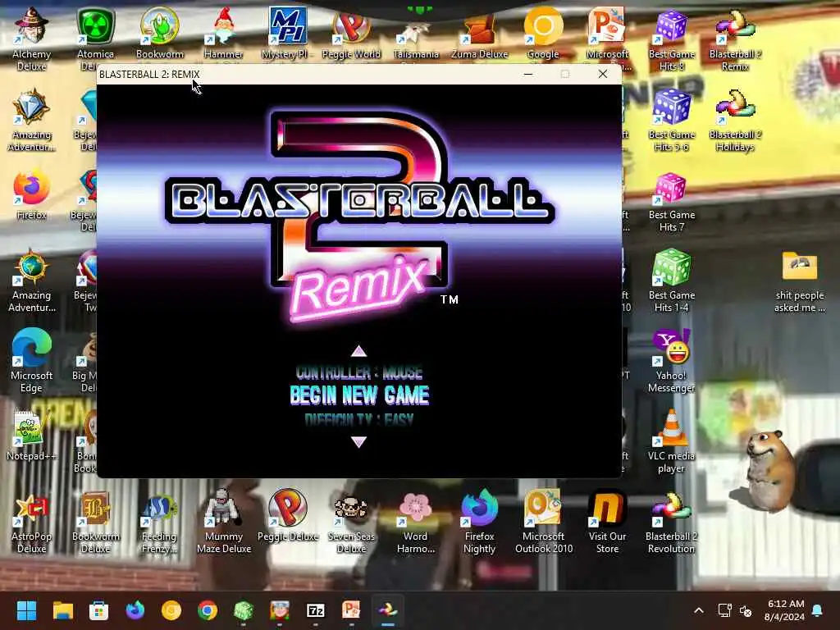Open the Zuma Deluxe desktop shortcut
840x630 pixels.
[x=479, y=33]
